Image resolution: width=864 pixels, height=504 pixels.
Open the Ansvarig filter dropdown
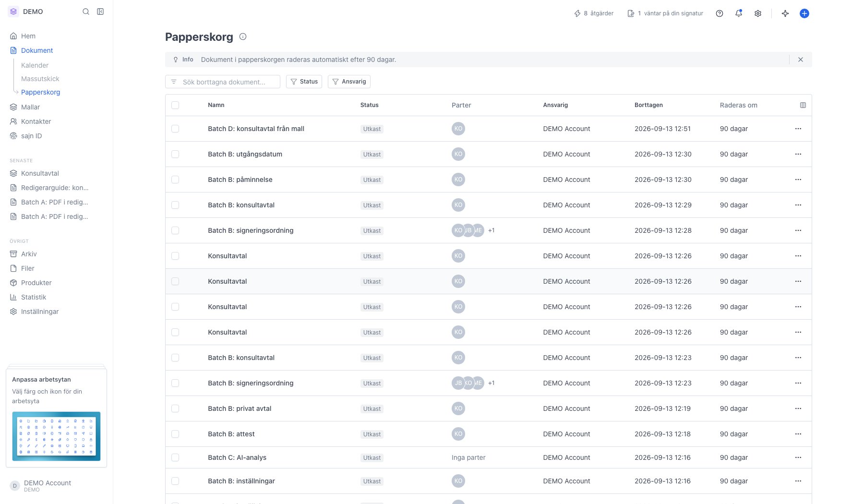tap(349, 82)
